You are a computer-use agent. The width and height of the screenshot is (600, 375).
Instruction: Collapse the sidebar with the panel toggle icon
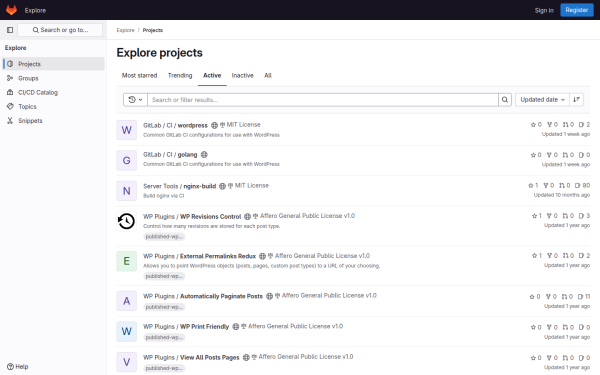(10, 30)
